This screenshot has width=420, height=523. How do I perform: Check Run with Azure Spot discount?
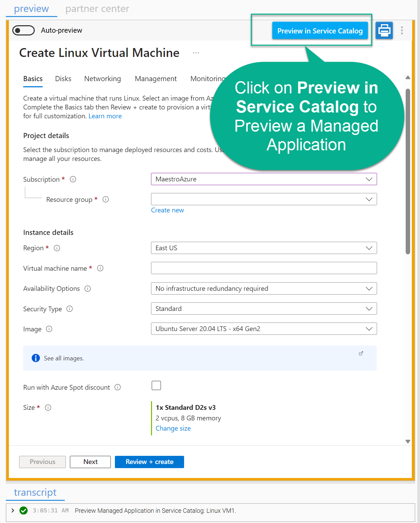tap(156, 385)
